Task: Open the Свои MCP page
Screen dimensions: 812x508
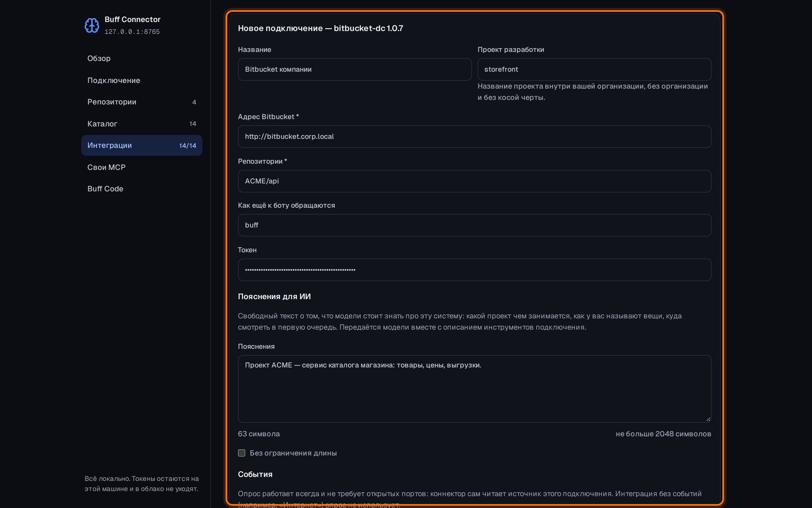Action: point(142,167)
